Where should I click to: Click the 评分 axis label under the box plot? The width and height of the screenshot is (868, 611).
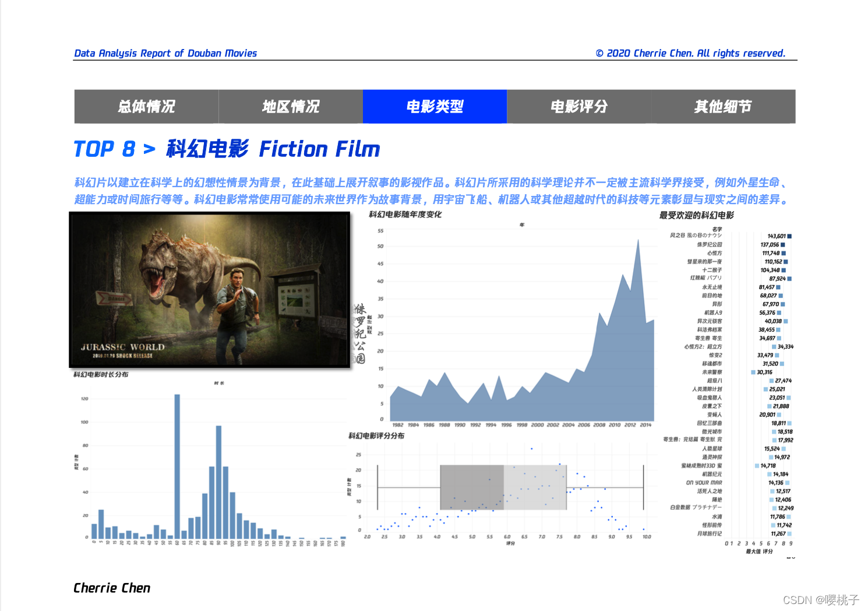(510, 543)
